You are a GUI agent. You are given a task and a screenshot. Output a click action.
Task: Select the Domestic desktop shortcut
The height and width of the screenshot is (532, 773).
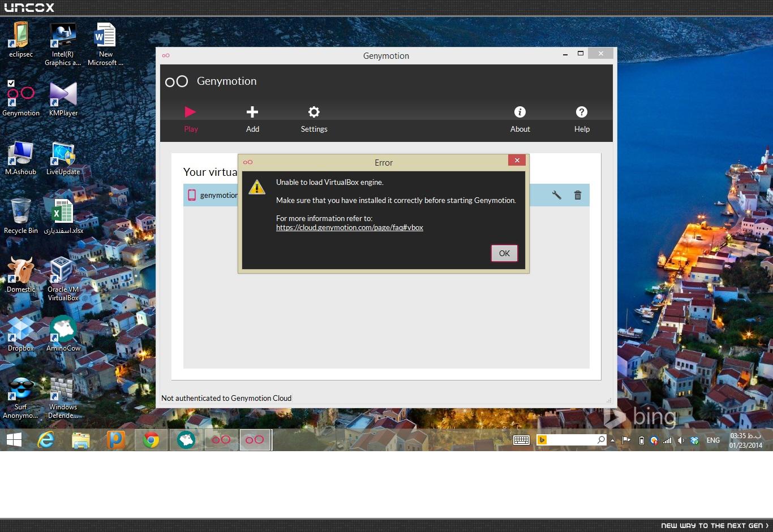[x=21, y=275]
